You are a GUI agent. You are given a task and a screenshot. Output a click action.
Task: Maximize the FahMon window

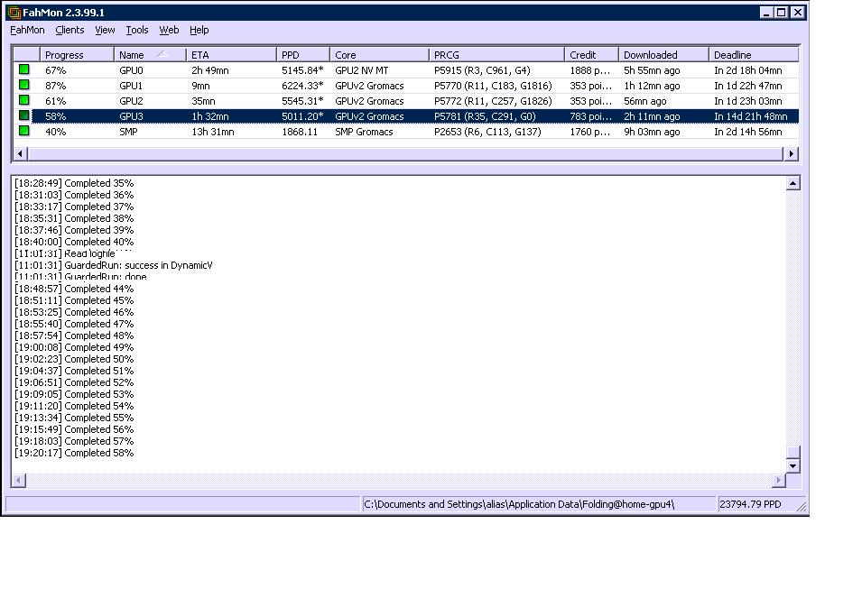pos(781,12)
